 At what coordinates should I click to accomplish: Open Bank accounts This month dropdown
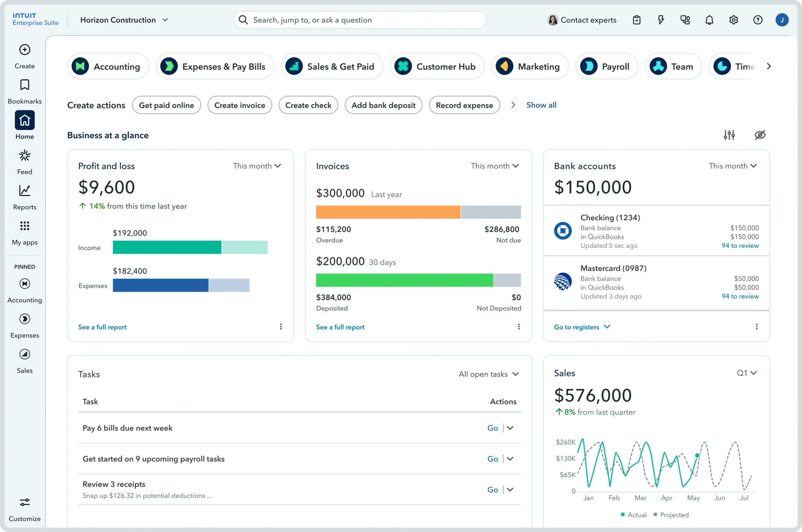click(x=733, y=166)
